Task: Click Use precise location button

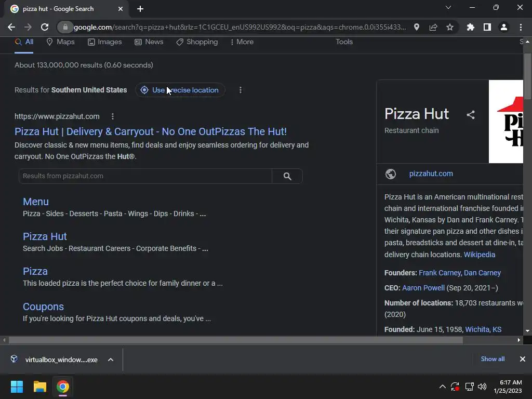Action: point(180,90)
